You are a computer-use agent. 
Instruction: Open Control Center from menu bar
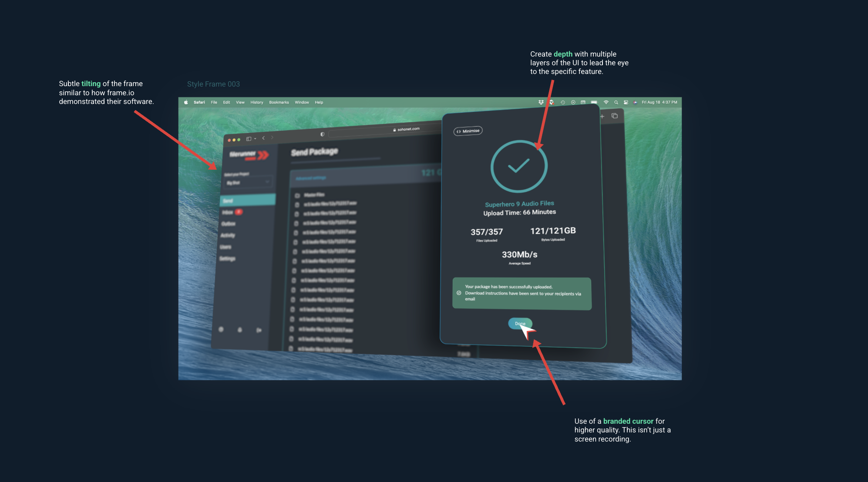click(x=626, y=102)
